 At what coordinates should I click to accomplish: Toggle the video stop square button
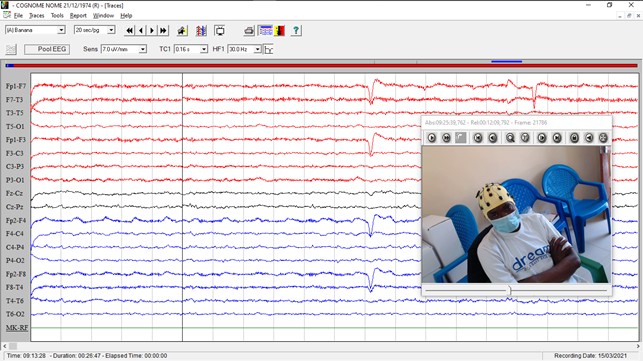click(x=461, y=138)
